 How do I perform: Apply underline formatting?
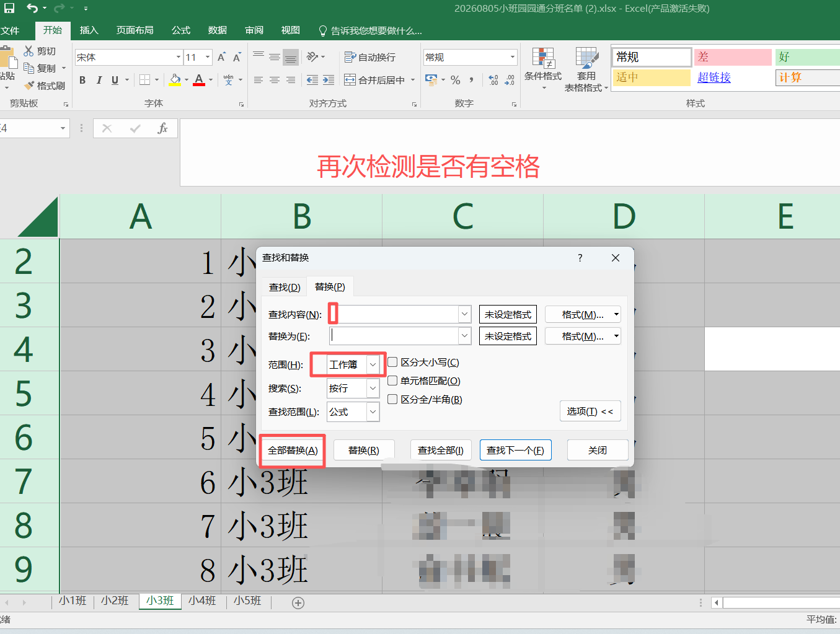tap(115, 80)
